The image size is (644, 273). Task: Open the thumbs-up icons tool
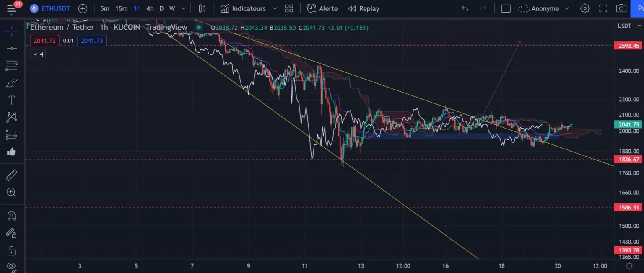12,152
